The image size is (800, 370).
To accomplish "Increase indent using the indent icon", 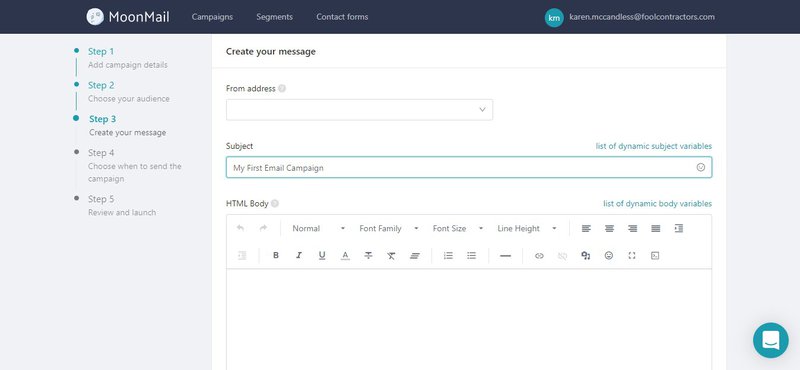I will pos(679,229).
